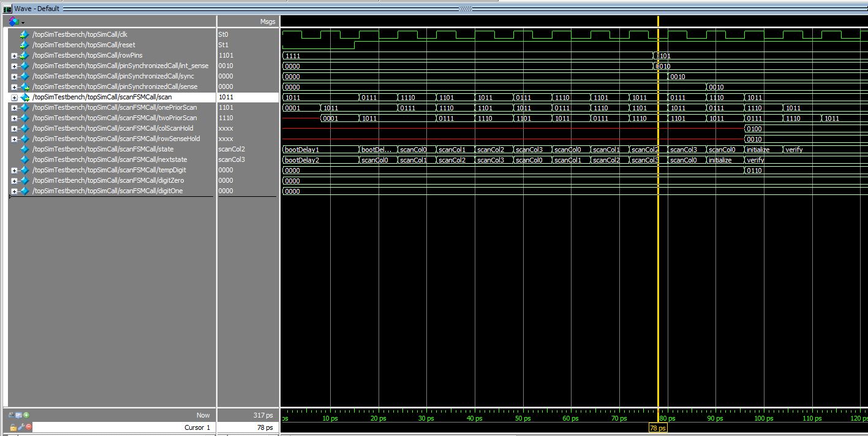
Task: Open cursor properties with the wrench icon
Action: coord(20,427)
